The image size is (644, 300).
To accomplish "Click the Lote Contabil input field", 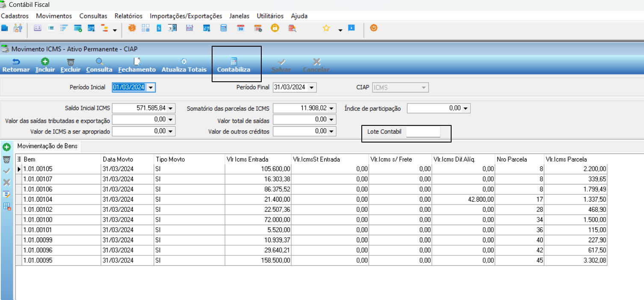I will tap(423, 132).
